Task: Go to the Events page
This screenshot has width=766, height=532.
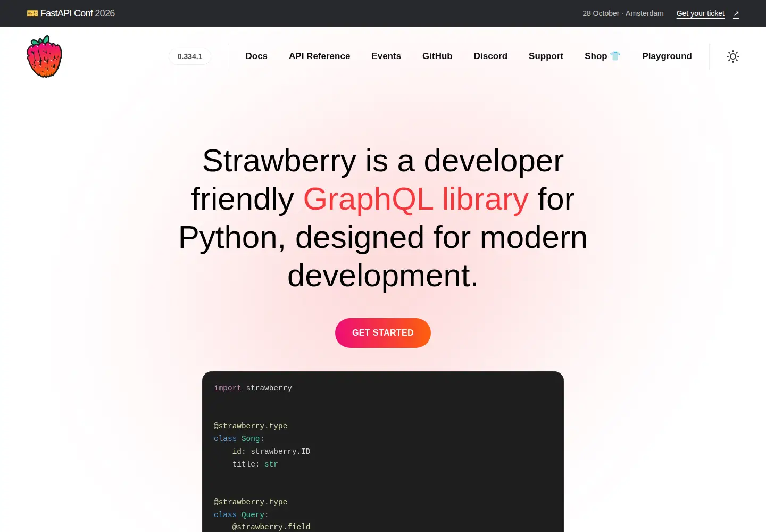Action: pyautogui.click(x=386, y=56)
